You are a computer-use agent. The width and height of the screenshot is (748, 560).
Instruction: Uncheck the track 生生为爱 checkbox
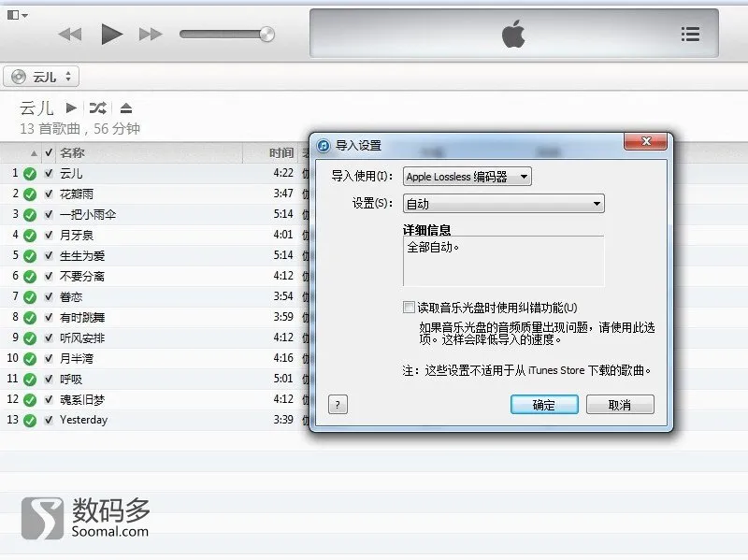coord(49,255)
